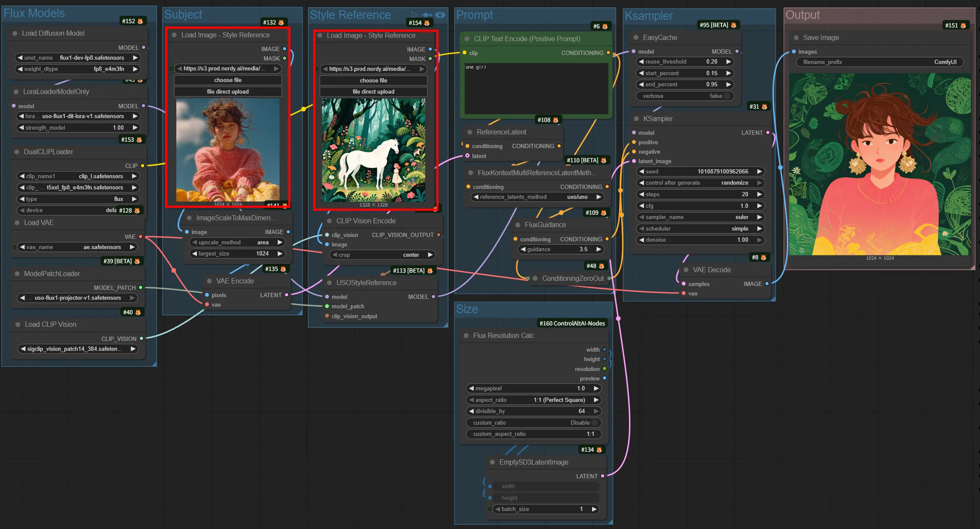Click the seed value field in KSampler
Viewport: 980px width, 529px height.
tap(700, 172)
